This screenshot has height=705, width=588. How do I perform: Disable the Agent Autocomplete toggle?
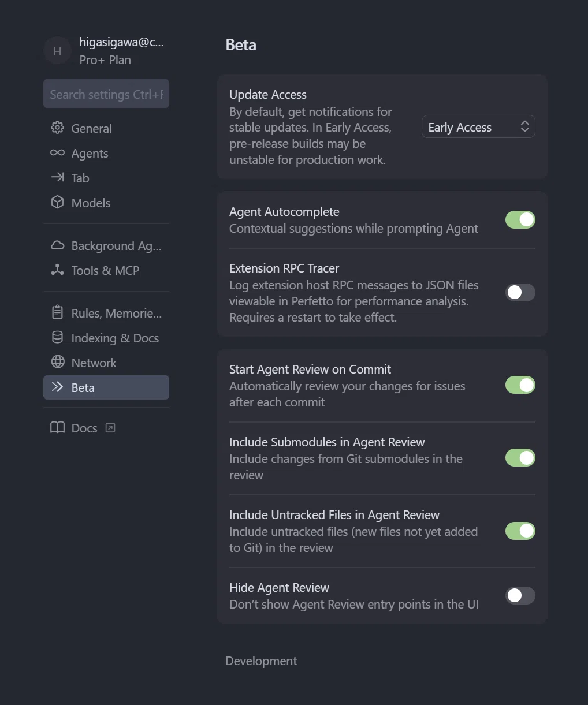point(520,220)
